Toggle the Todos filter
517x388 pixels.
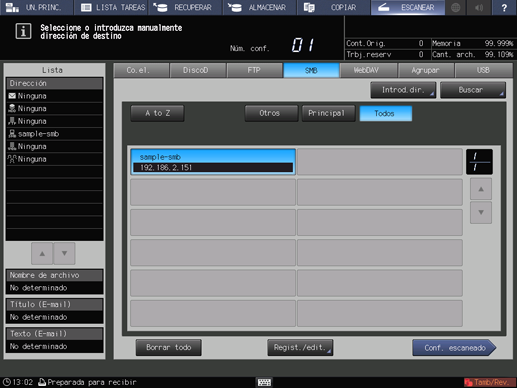[386, 114]
